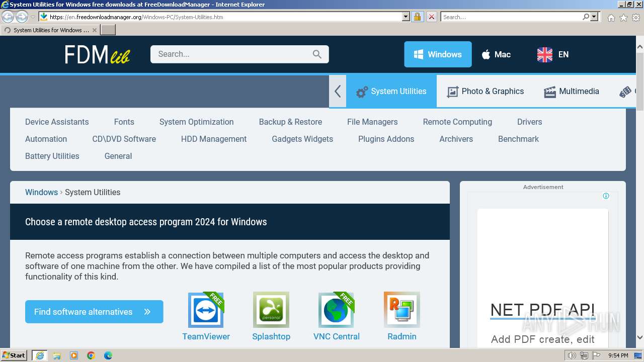
Task: Launch Edge from taskbar
Action: [108, 355]
